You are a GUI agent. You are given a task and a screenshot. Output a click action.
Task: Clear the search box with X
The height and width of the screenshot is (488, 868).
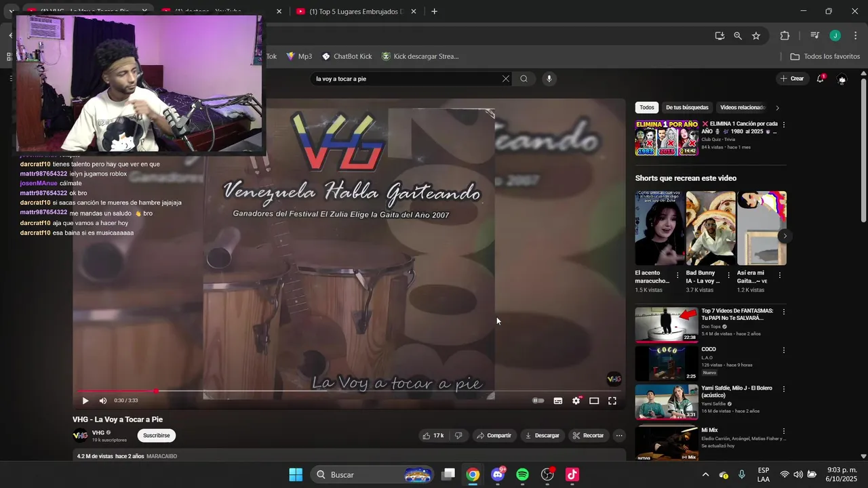coord(506,79)
